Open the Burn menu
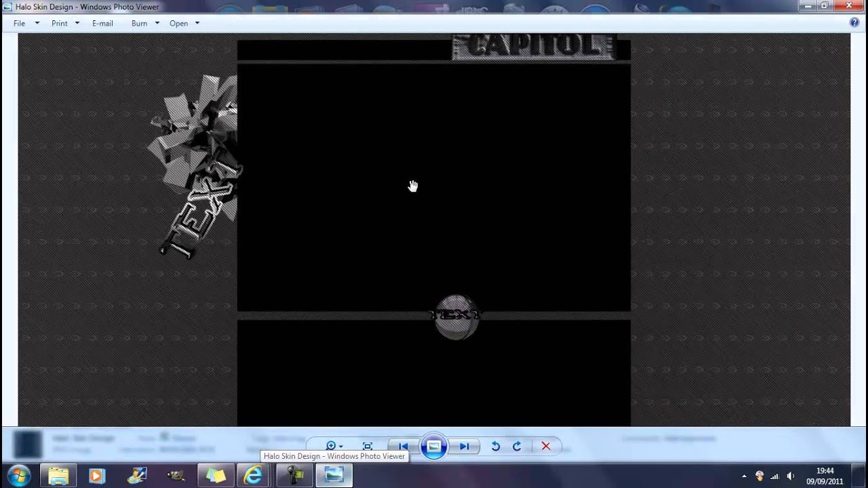The height and width of the screenshot is (488, 868). click(x=139, y=23)
